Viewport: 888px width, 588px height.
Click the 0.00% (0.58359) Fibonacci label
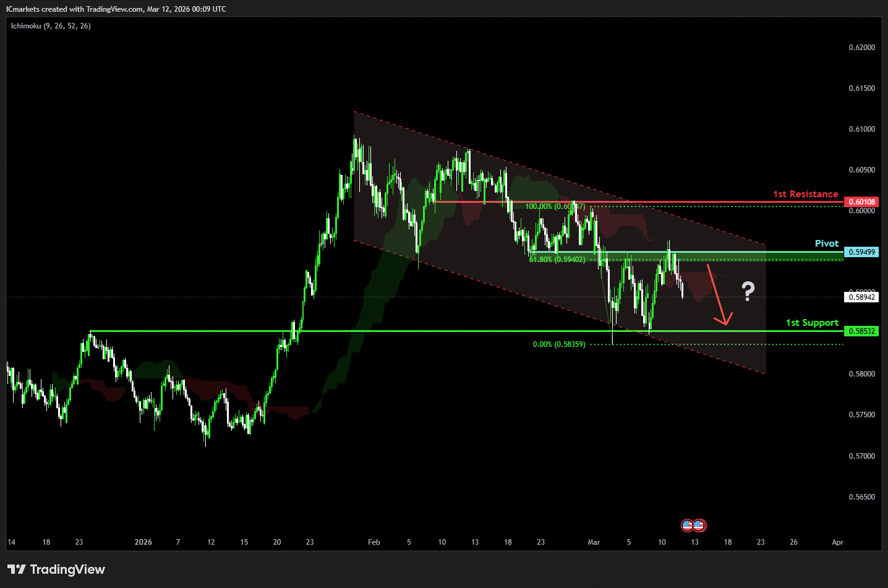pyautogui.click(x=558, y=344)
